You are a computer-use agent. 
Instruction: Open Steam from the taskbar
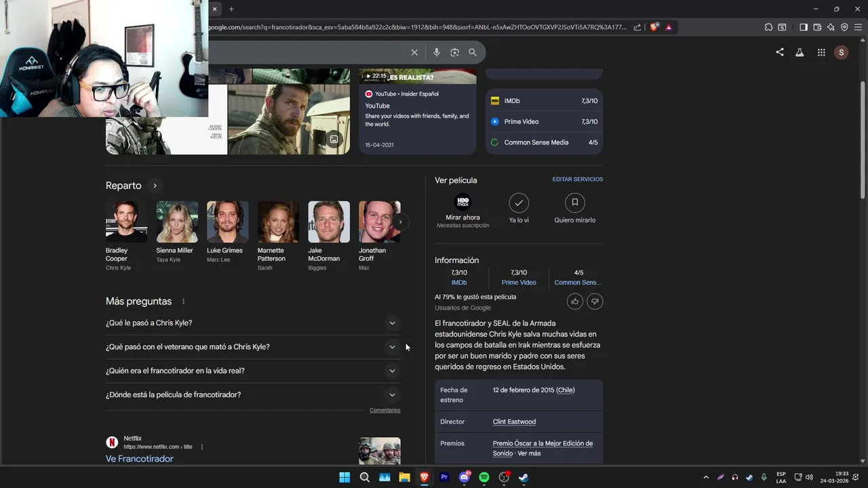tap(524, 477)
